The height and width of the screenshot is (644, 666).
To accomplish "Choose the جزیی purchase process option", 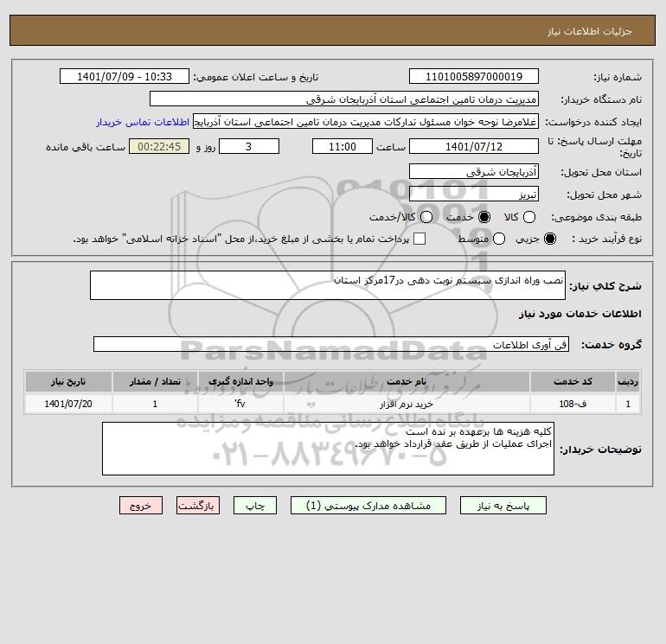I will click(x=550, y=239).
